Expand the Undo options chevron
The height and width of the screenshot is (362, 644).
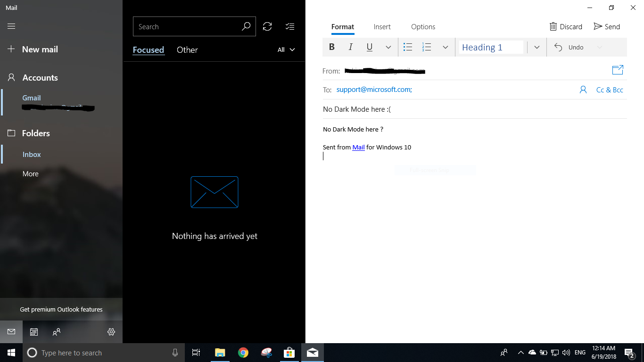click(x=599, y=47)
